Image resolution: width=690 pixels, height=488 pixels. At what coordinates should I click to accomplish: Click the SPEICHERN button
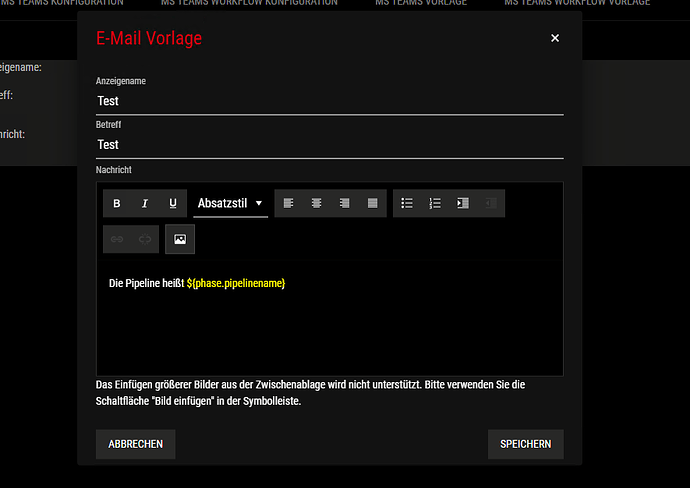point(525,444)
